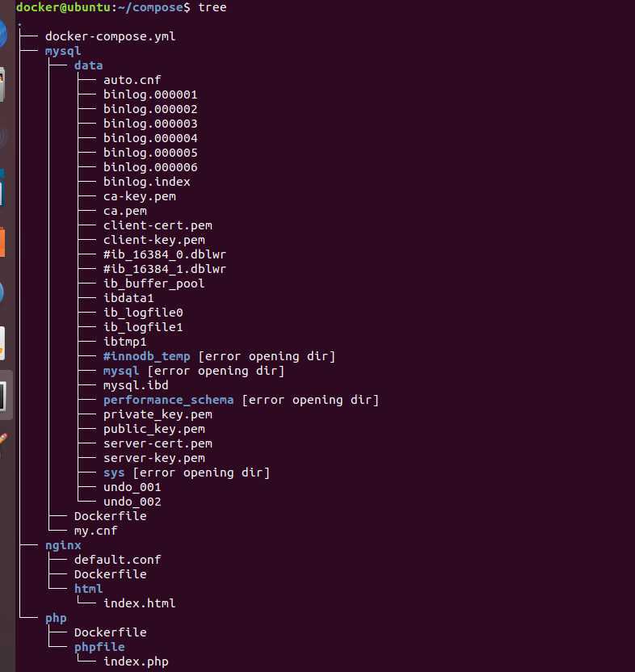The image size is (635, 672).
Task: Select undo_001 file name
Action: [x=132, y=488]
